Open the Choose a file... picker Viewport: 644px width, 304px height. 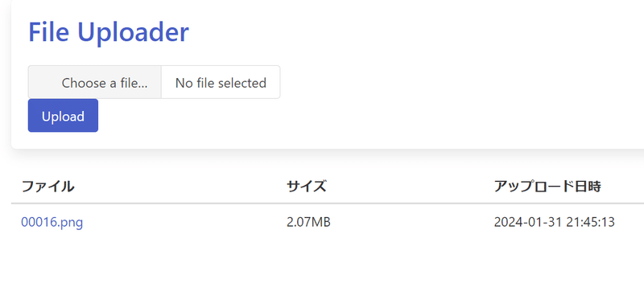(94, 82)
